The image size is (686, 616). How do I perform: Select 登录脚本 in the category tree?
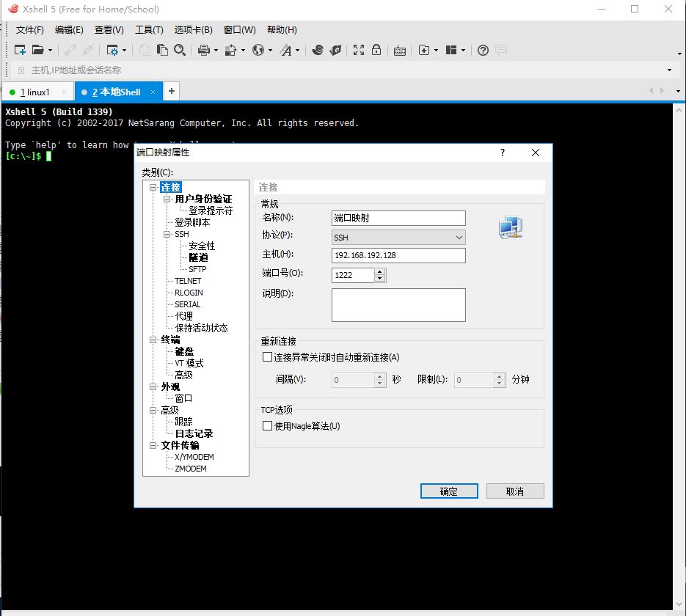point(192,222)
